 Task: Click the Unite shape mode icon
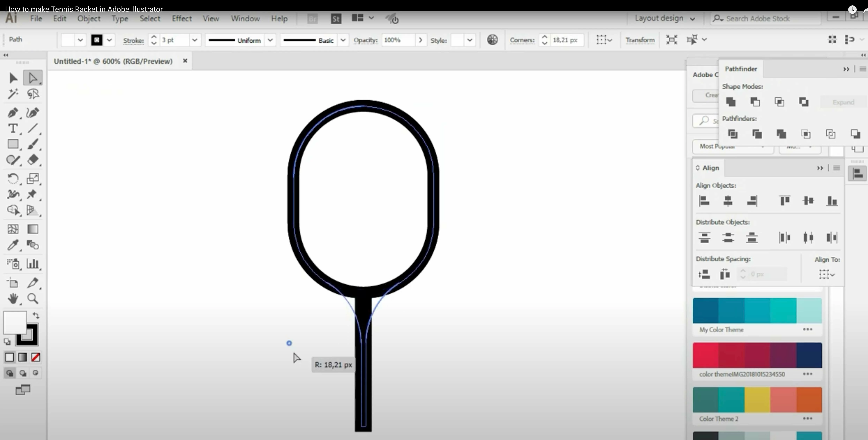[x=731, y=102]
